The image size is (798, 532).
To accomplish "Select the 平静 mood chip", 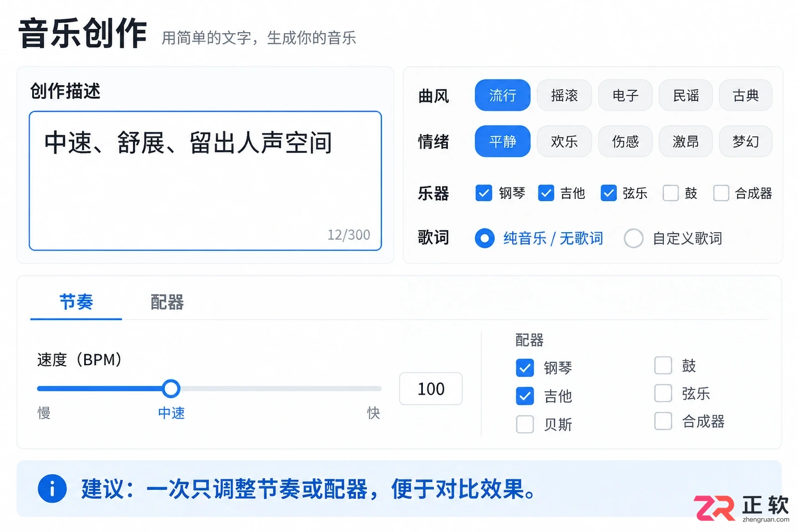I will pos(502,141).
